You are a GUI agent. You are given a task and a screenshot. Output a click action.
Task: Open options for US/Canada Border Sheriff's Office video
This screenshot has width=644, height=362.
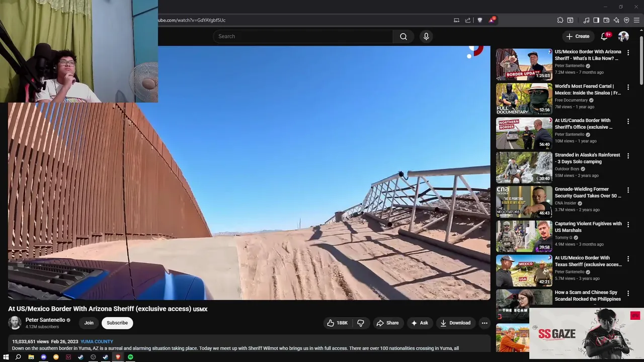click(628, 121)
